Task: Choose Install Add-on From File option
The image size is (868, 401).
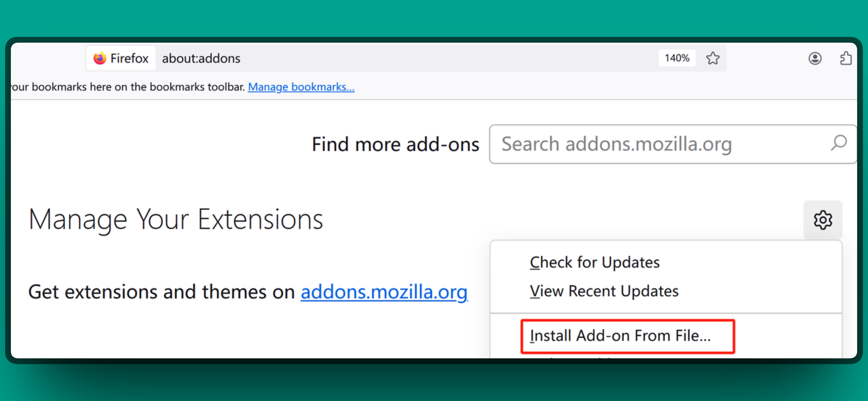Action: click(620, 336)
